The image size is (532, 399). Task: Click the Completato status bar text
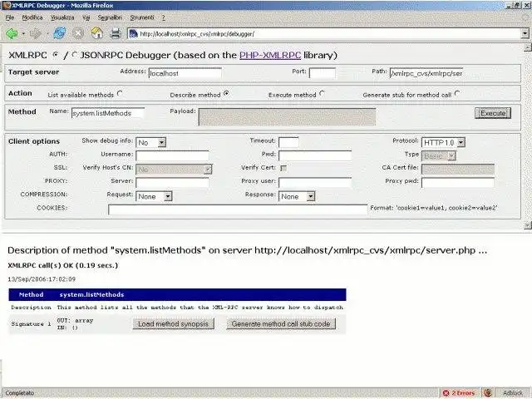[20, 393]
